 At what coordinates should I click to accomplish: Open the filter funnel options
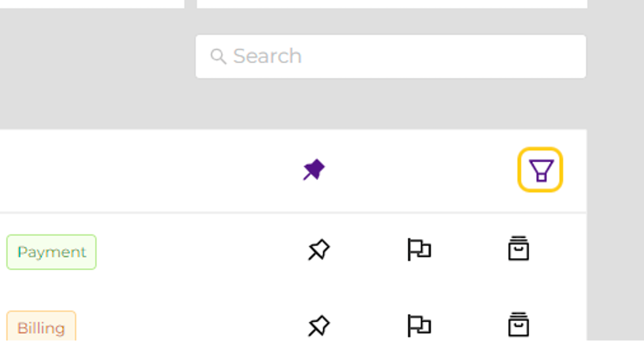(x=540, y=169)
